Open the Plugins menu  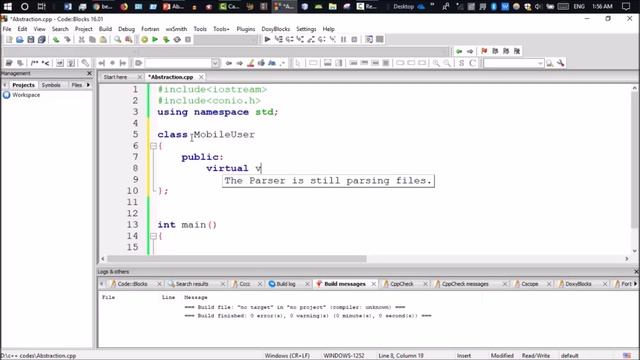coord(246,29)
